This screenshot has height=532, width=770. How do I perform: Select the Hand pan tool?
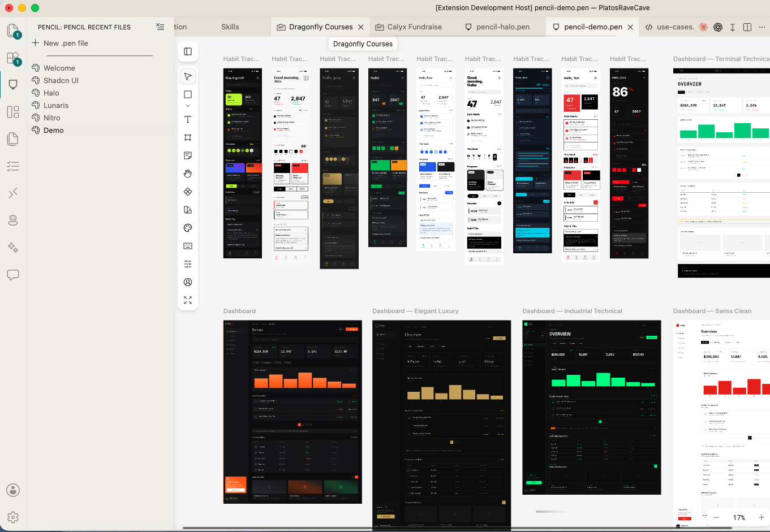click(x=188, y=174)
